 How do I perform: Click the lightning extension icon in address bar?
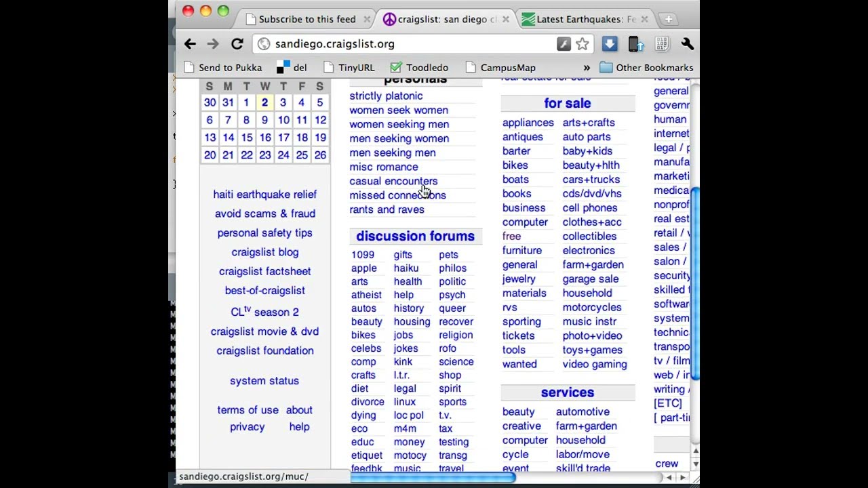pyautogui.click(x=564, y=44)
